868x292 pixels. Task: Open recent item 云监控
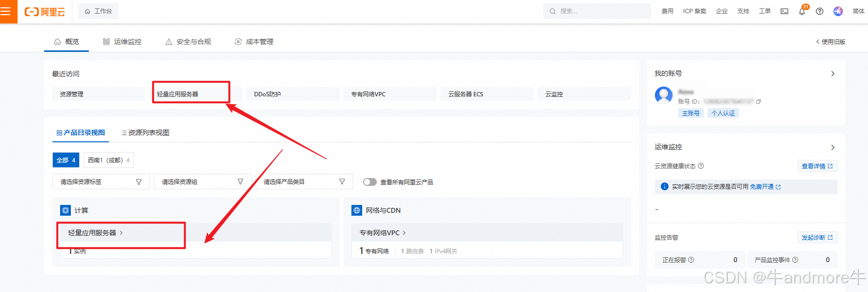585,94
